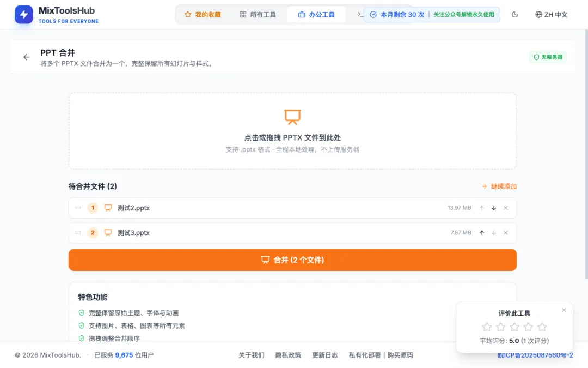Image resolution: width=588 pixels, height=368 pixels.
Task: Click the 9,675 user count text
Action: click(124, 355)
